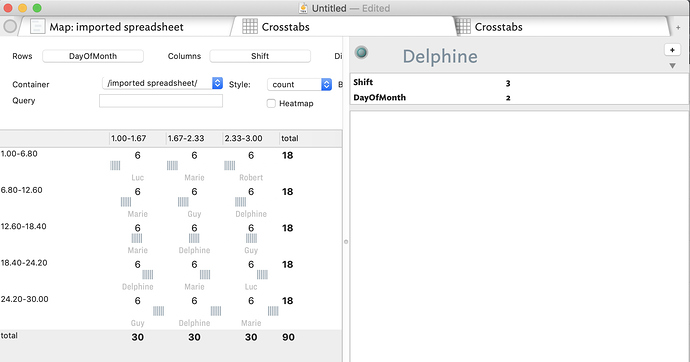Add a new tab with plus button
The height and width of the screenshot is (362, 690).
point(678,27)
